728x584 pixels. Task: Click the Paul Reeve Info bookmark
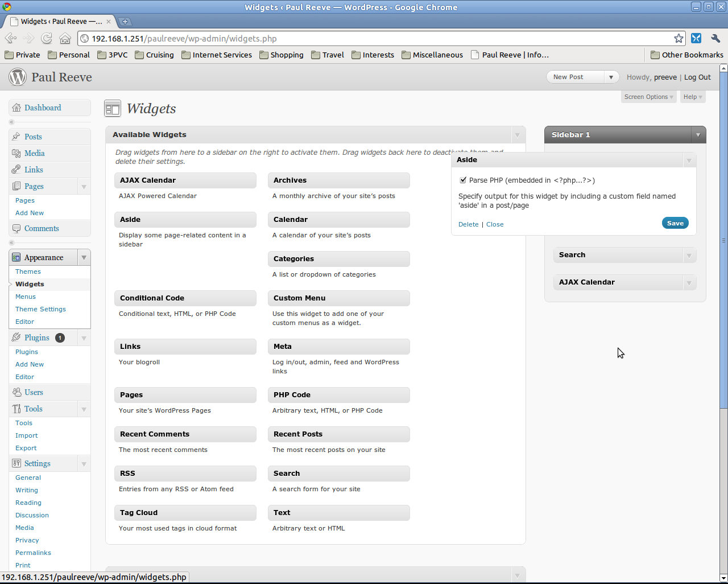(x=510, y=55)
